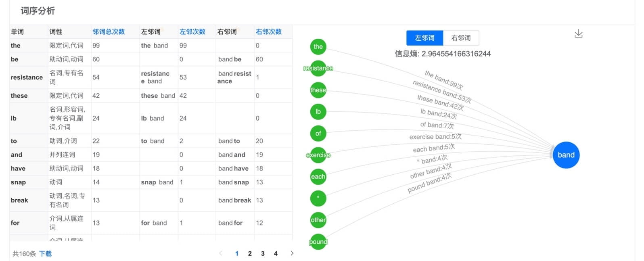Go to next page with right chevron
The height and width of the screenshot is (261, 644).
(x=292, y=253)
